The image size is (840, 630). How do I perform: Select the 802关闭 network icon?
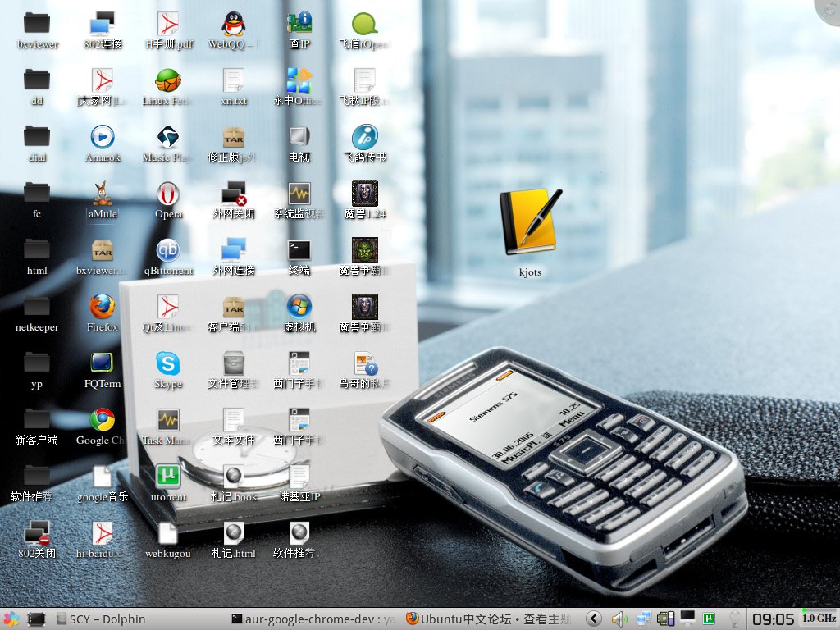click(x=37, y=533)
